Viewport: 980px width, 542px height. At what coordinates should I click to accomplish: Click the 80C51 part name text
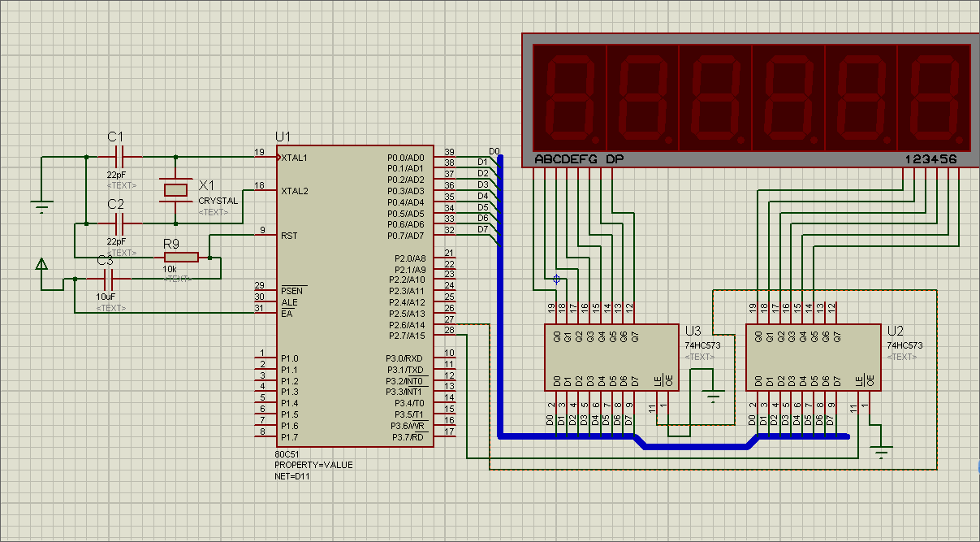[286, 454]
